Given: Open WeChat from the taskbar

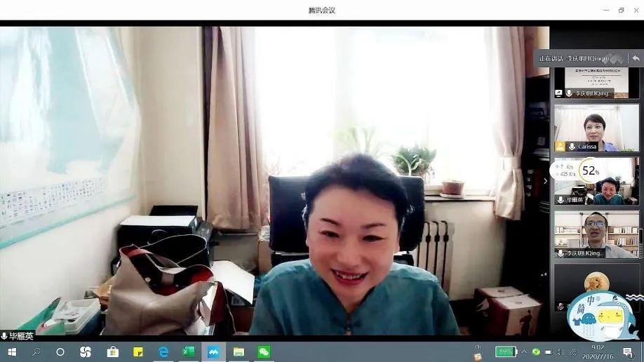Looking at the screenshot, I should (x=264, y=351).
